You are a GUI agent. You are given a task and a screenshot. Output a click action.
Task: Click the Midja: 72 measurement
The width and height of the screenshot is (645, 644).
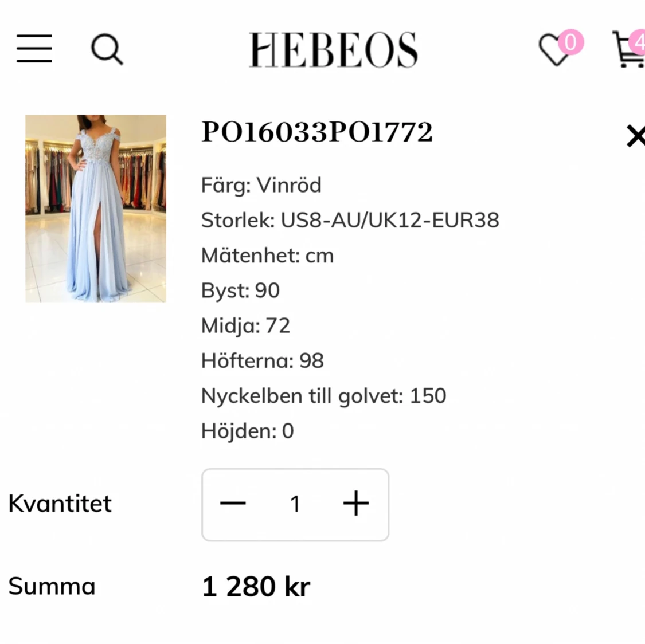coord(245,325)
